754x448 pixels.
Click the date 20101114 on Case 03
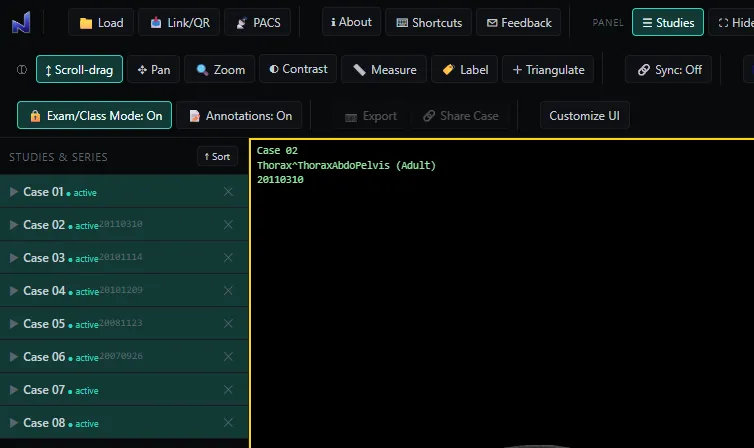pyautogui.click(x=121, y=257)
